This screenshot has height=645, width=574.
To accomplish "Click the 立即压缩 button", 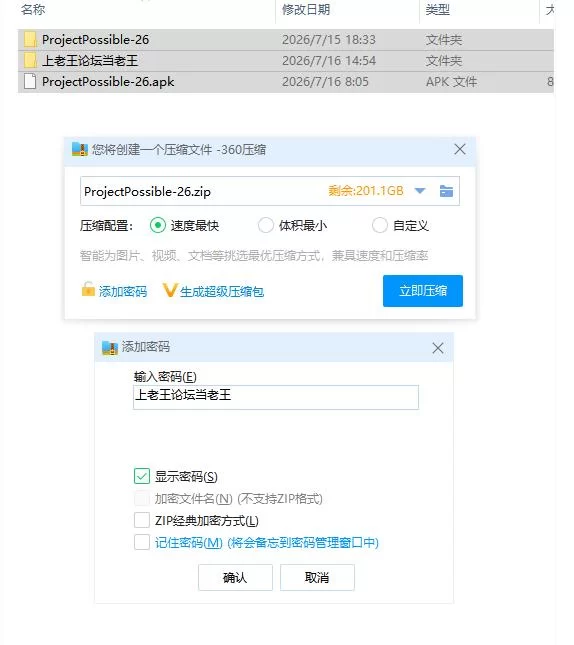I will (423, 291).
